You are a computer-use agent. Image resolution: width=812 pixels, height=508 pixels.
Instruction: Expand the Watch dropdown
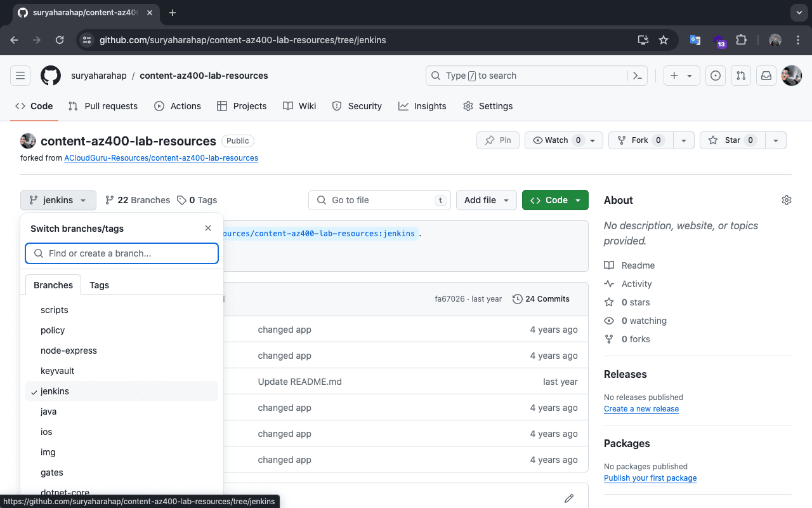pyautogui.click(x=564, y=140)
